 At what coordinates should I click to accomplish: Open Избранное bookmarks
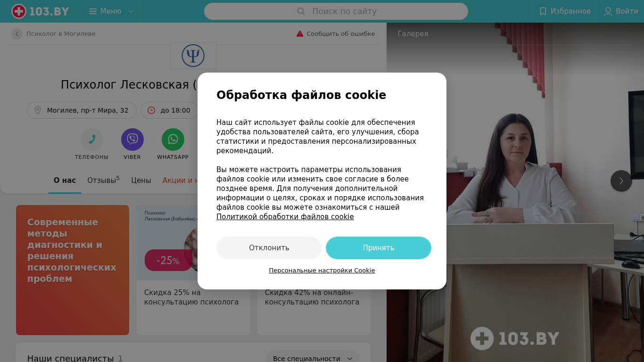pyautogui.click(x=565, y=11)
